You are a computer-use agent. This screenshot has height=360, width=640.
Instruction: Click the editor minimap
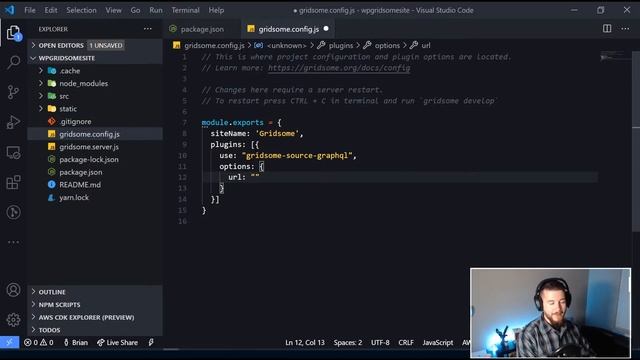[x=616, y=57]
